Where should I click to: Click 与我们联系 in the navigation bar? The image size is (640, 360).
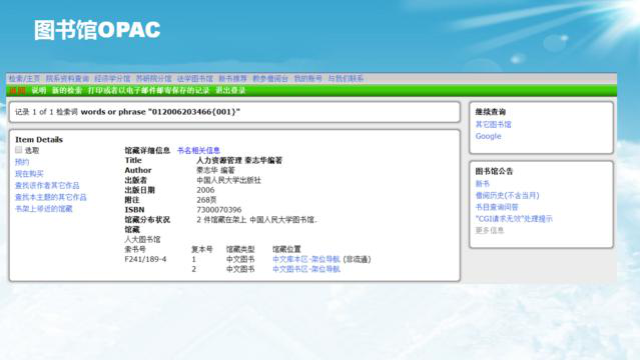(346, 78)
